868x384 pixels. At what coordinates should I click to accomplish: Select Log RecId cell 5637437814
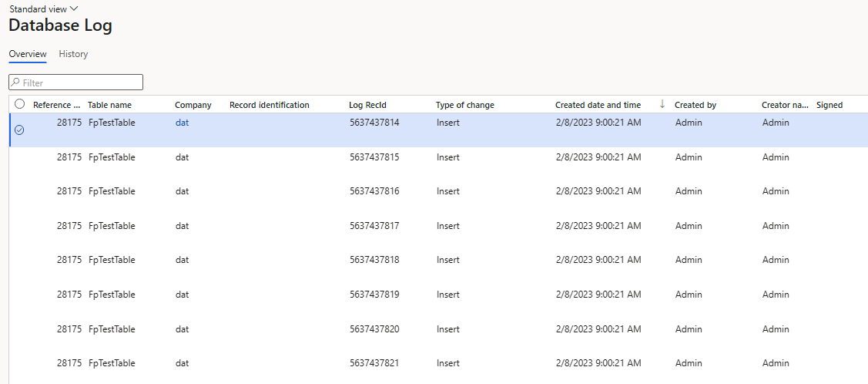(x=374, y=123)
